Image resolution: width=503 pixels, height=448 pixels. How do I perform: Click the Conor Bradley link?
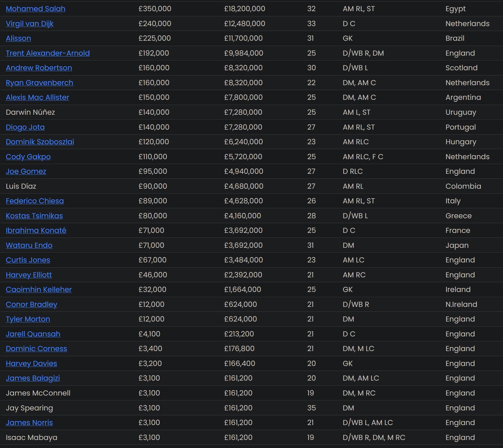click(x=31, y=304)
